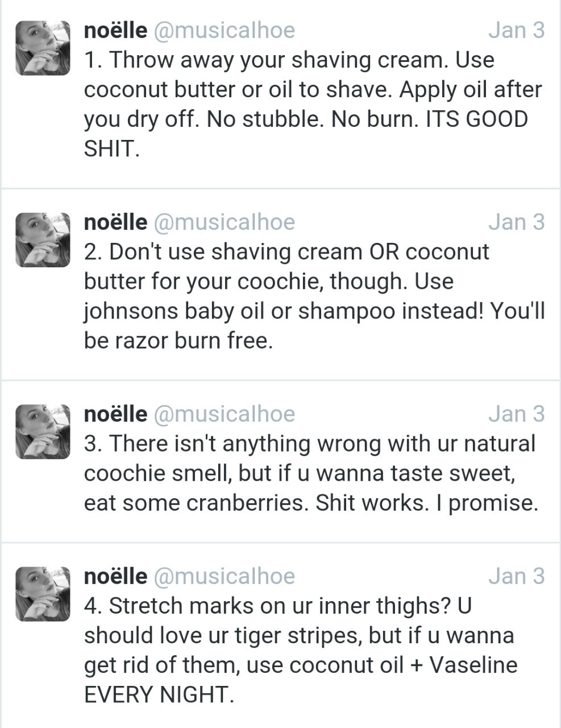Click the noëlle name on tweet 1
This screenshot has height=728, width=561.
tap(115, 30)
